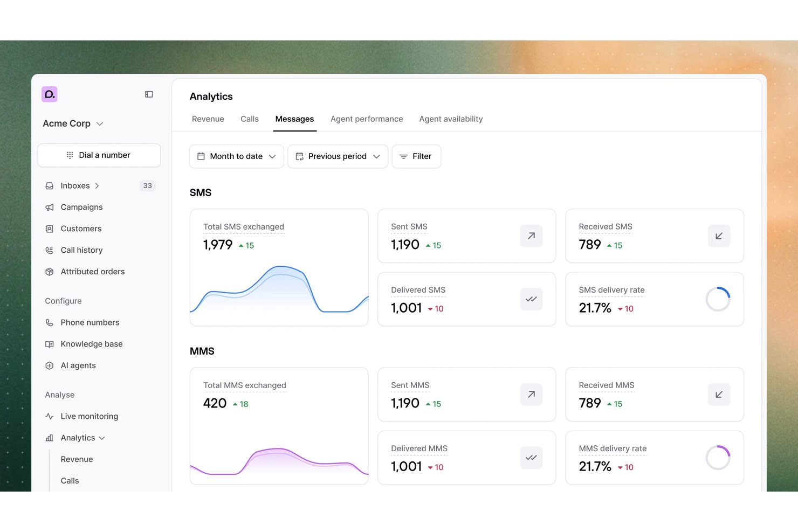Screen dimensions: 798x532
Task: Click the Total SMS exchanged chart
Action: 279,289
